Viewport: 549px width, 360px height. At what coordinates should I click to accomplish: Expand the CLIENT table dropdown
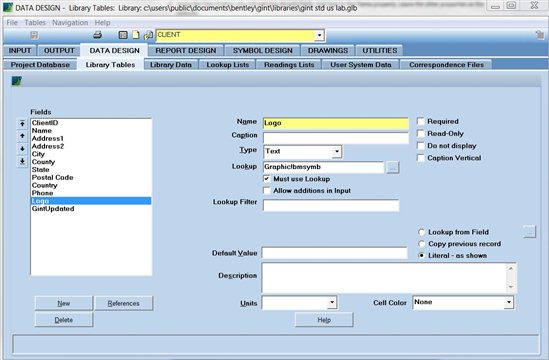click(x=319, y=35)
